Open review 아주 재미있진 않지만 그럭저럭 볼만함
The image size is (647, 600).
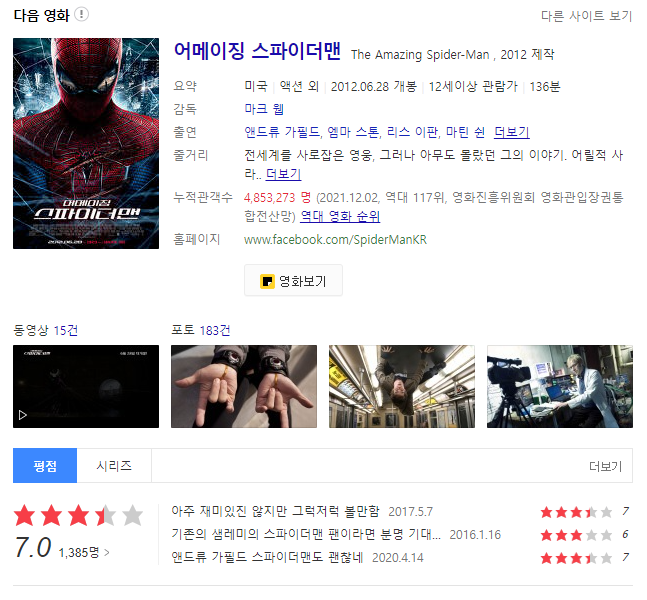[275, 512]
